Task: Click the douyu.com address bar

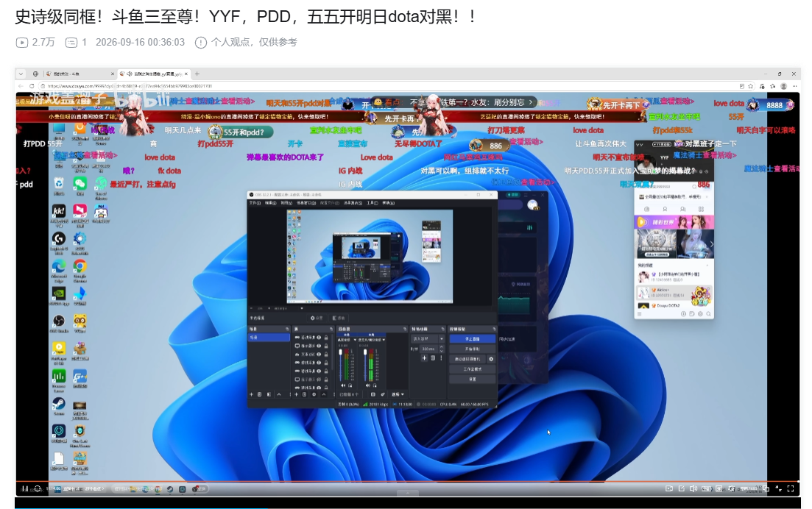Action: coord(389,86)
